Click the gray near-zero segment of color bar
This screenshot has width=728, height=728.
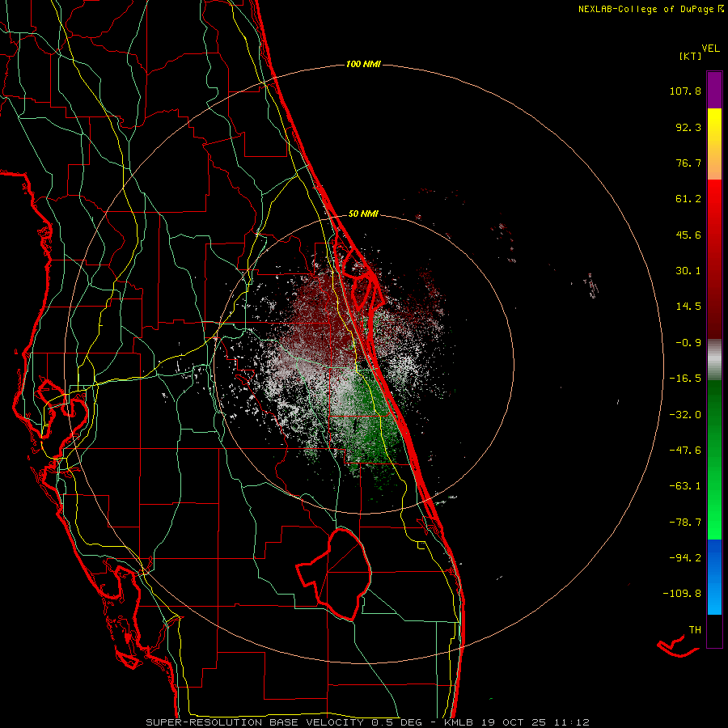tap(714, 360)
